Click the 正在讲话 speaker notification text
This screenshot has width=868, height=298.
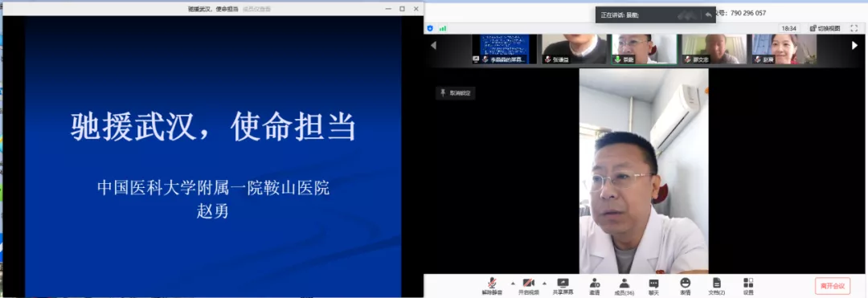(x=620, y=15)
